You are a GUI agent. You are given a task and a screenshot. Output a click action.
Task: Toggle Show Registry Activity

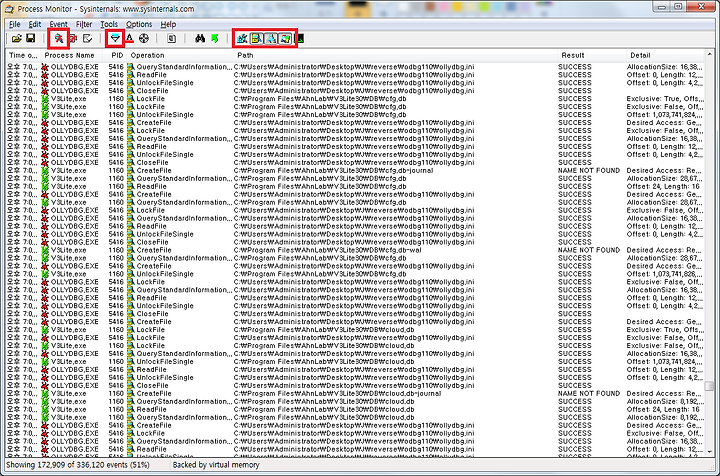[242, 39]
